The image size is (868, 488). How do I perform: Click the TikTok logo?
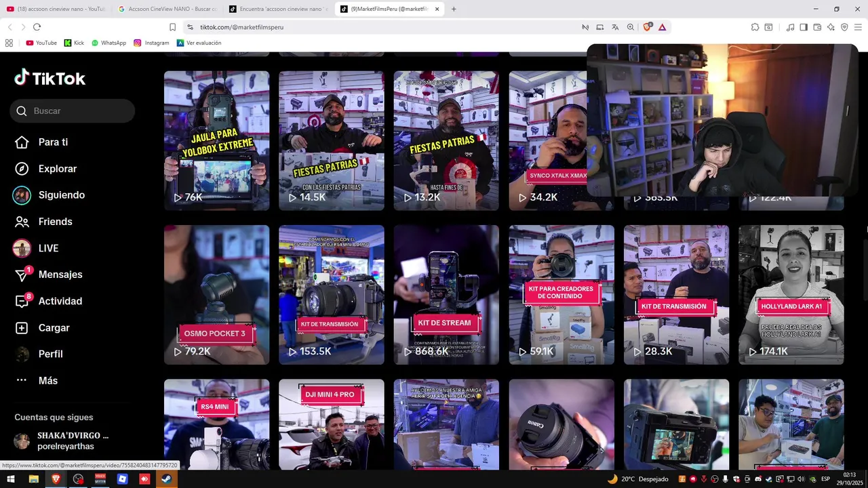[50, 78]
